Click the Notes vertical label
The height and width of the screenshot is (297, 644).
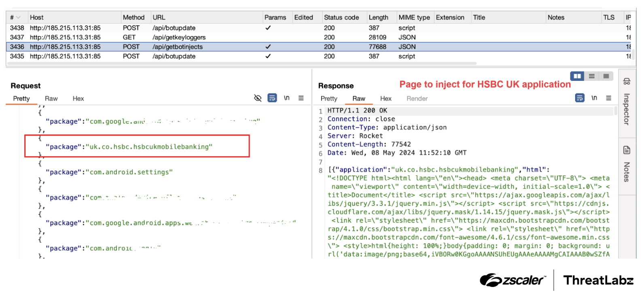627,172
